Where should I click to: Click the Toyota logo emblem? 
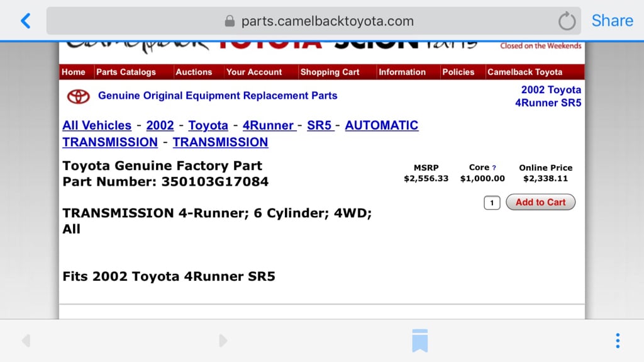[78, 97]
